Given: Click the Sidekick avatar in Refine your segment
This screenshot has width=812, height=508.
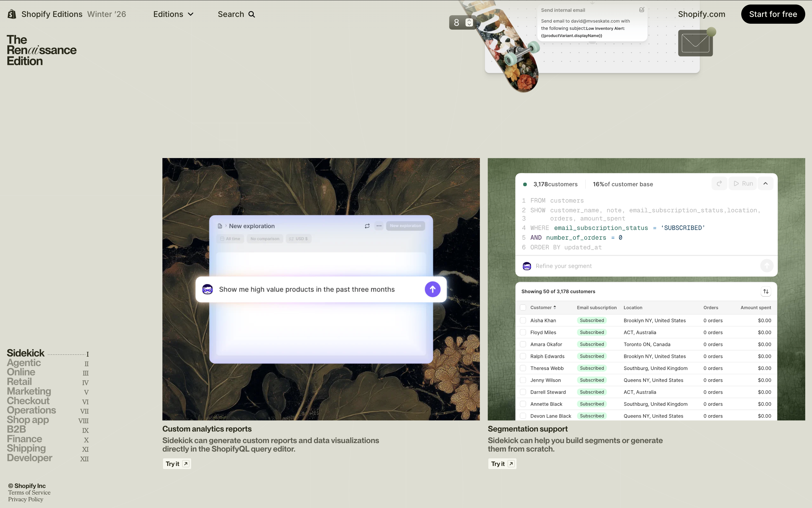Looking at the screenshot, I should click(527, 266).
